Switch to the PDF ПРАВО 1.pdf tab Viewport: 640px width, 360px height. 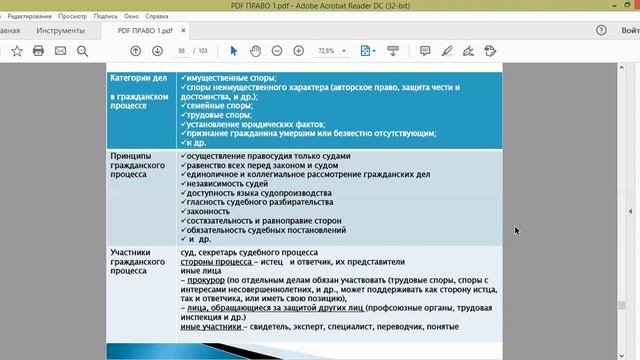coord(145,31)
